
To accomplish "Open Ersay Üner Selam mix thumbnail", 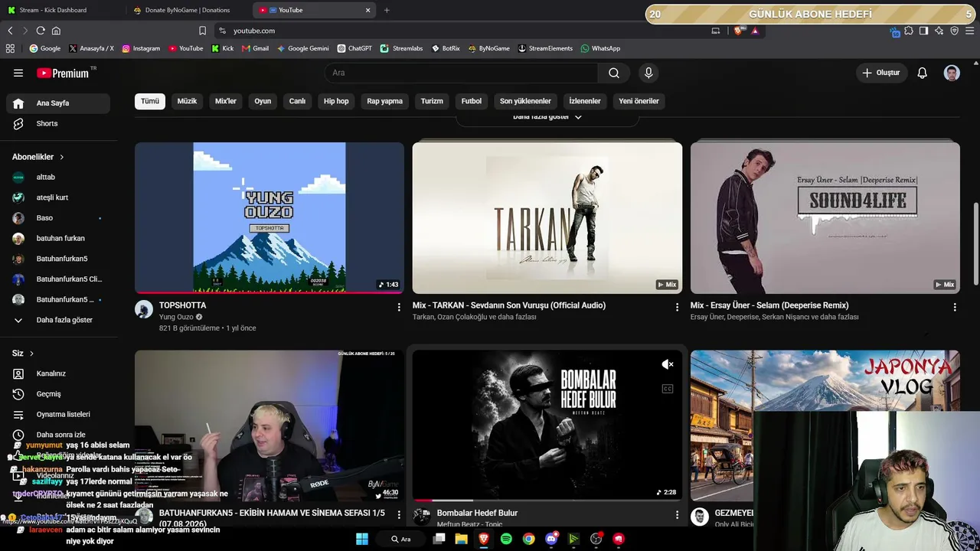I will (825, 218).
